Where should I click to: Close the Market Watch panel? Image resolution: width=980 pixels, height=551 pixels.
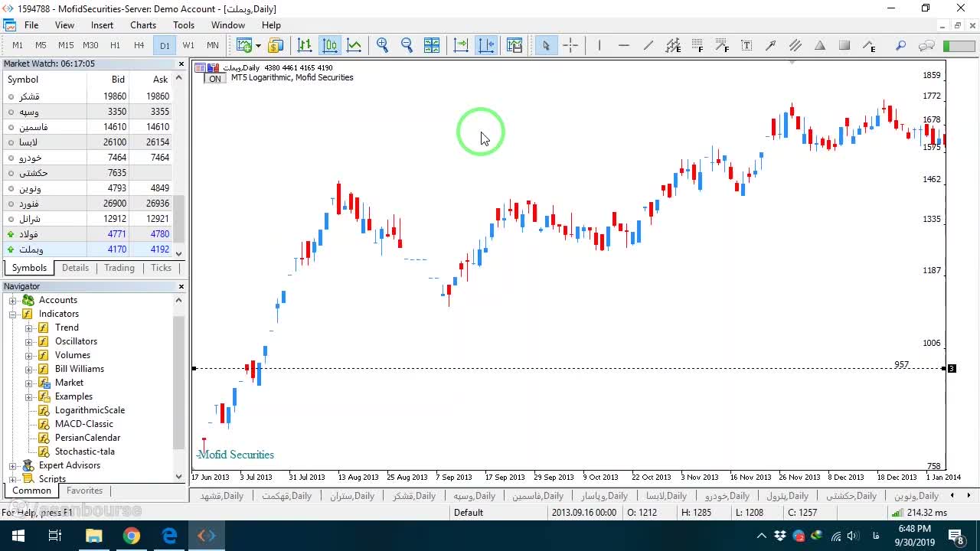[x=181, y=64]
